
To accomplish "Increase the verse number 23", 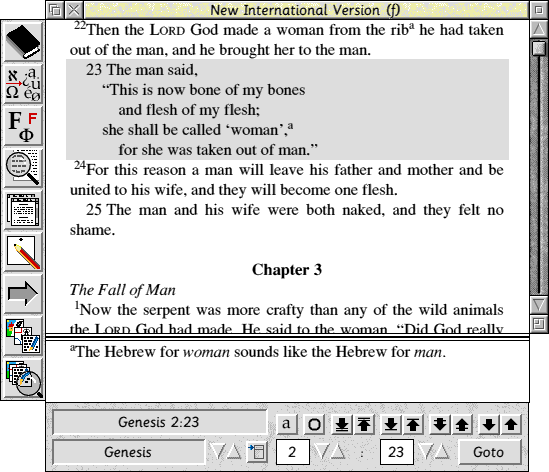I will click(443, 452).
